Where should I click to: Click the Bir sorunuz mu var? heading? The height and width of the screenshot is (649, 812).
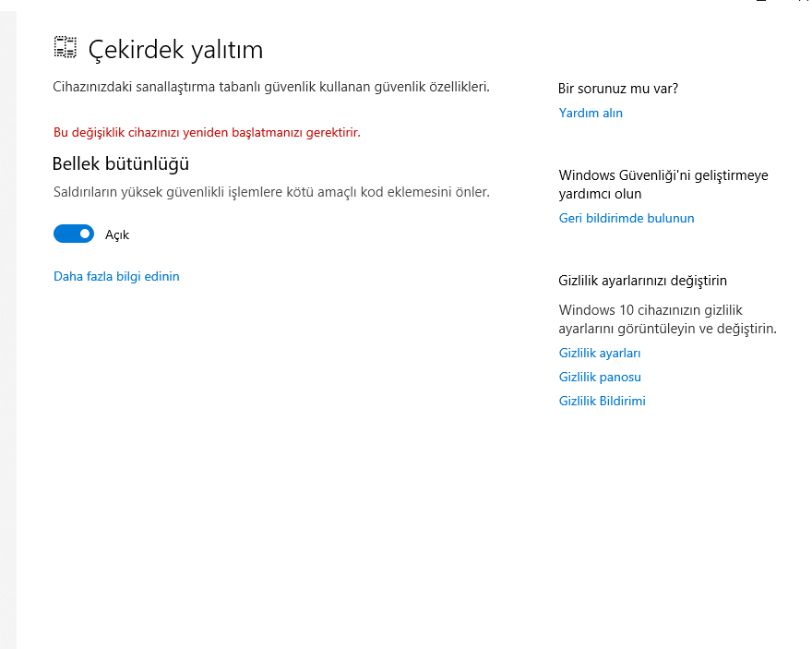tap(618, 89)
